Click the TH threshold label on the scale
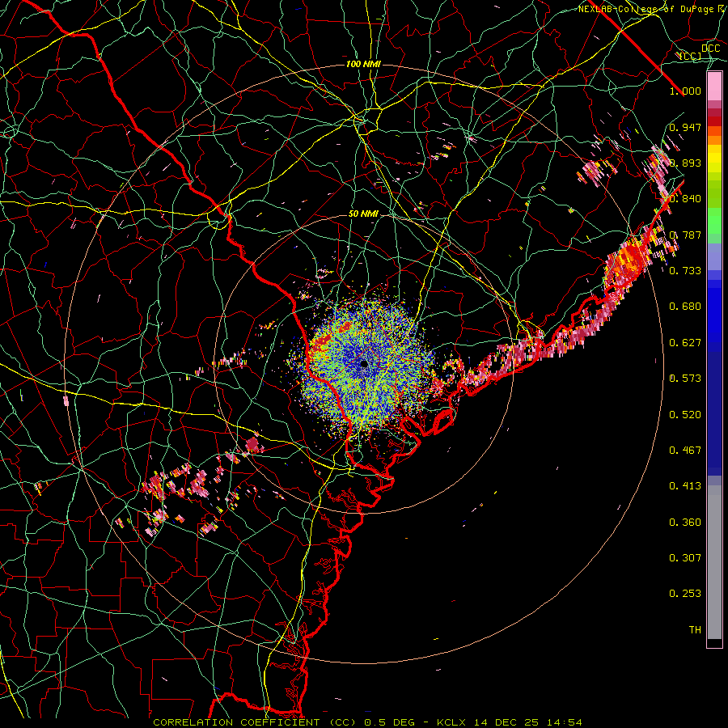Screen dimensions: 728x728 click(695, 630)
